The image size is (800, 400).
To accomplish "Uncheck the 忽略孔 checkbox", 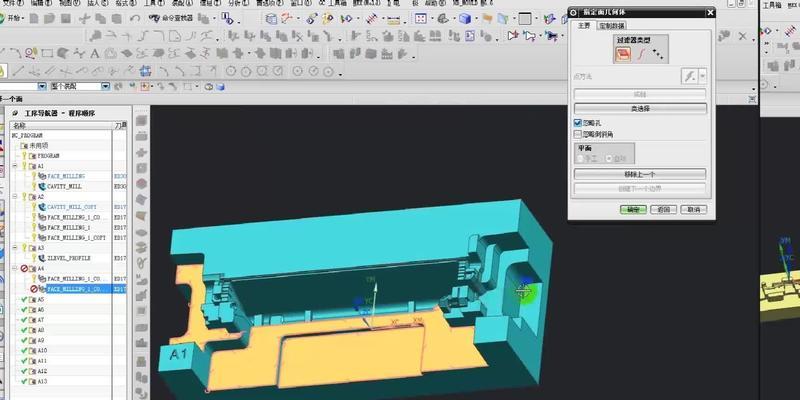I will 578,123.
